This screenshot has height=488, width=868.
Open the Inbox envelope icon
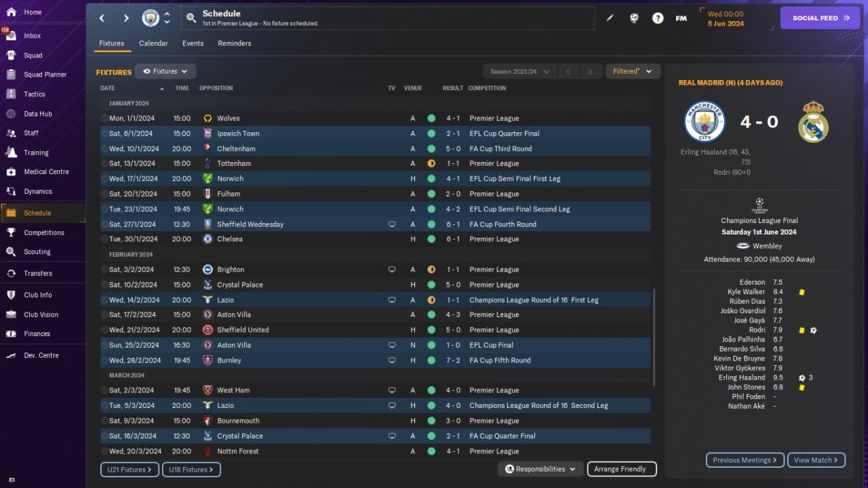[x=11, y=36]
